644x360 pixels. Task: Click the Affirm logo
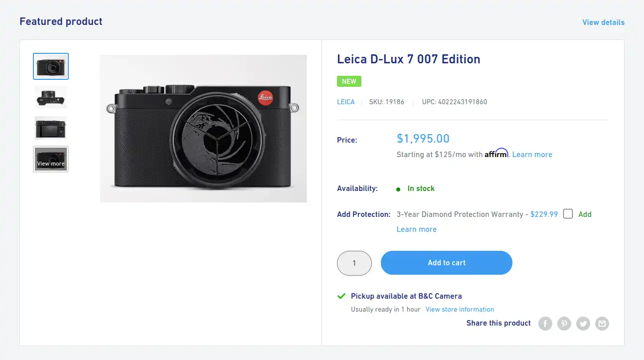[496, 154]
